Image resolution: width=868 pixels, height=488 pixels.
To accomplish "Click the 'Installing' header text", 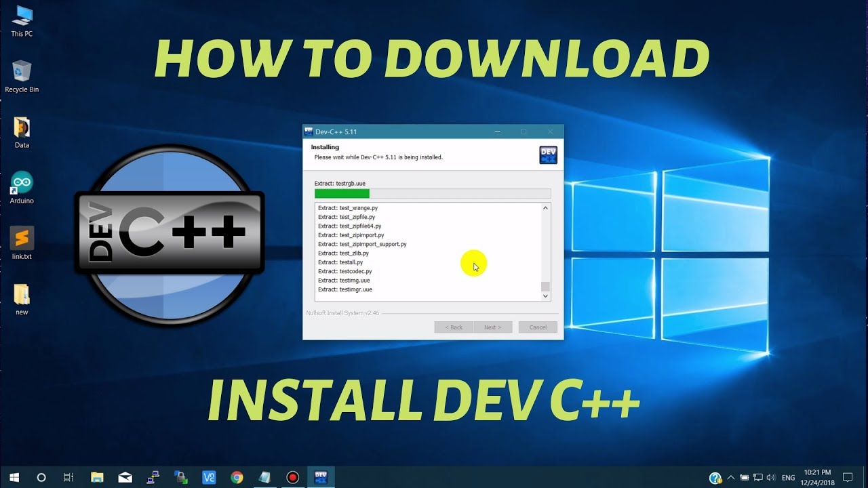I will [325, 147].
